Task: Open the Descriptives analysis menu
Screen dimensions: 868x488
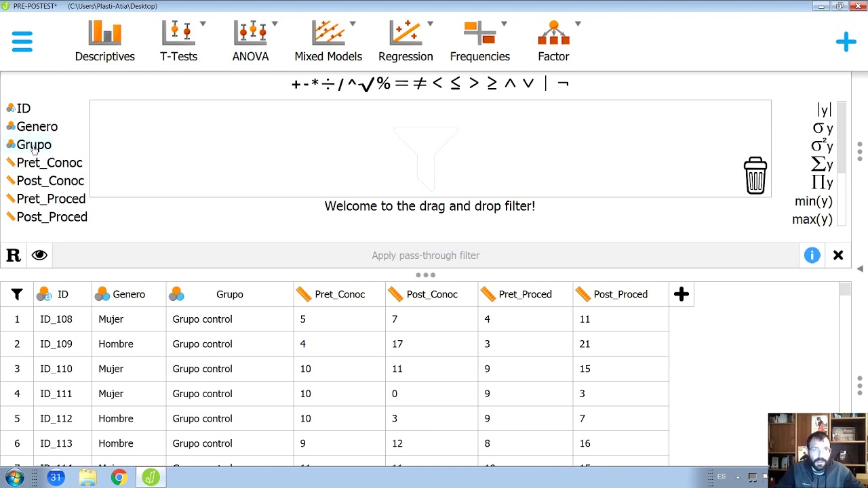Action: click(104, 42)
